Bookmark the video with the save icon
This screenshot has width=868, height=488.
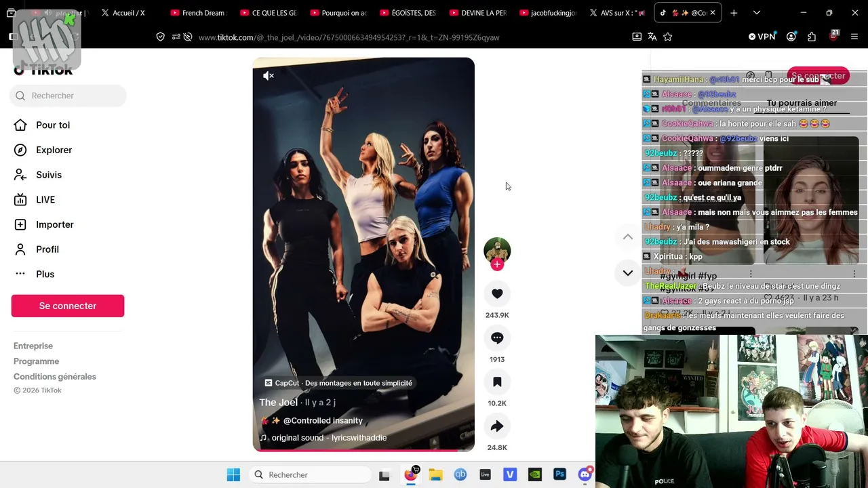497,382
